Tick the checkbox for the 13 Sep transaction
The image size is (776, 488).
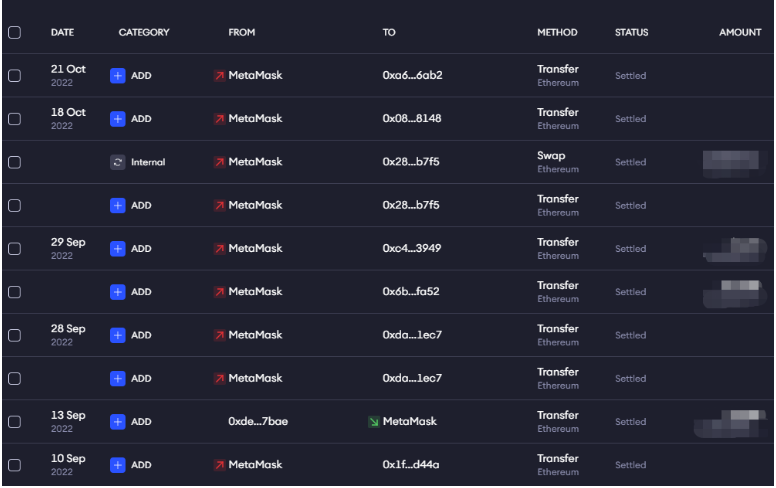pyautogui.click(x=14, y=422)
